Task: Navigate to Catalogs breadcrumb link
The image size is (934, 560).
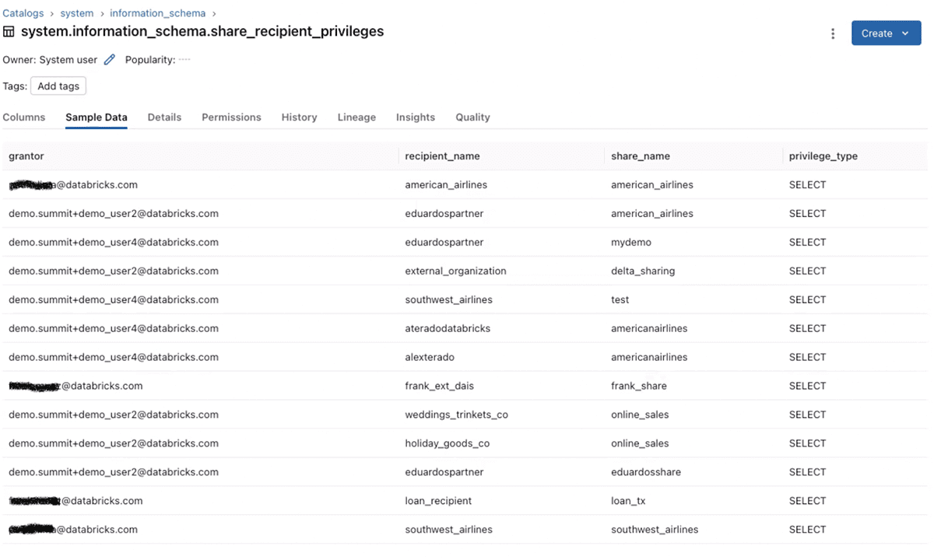Action: tap(23, 13)
